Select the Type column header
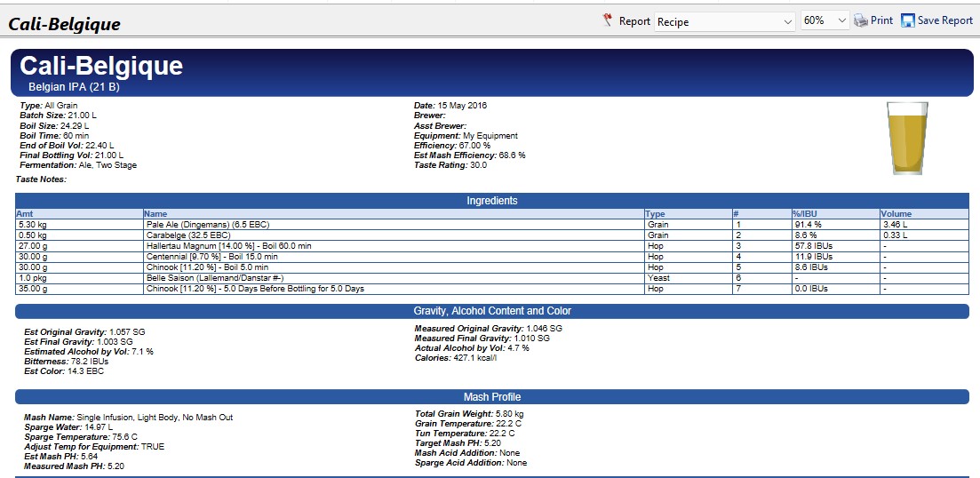 tap(656, 214)
